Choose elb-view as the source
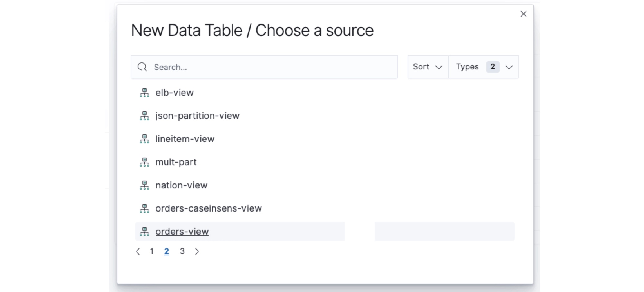The width and height of the screenshot is (644, 292). pos(175,93)
